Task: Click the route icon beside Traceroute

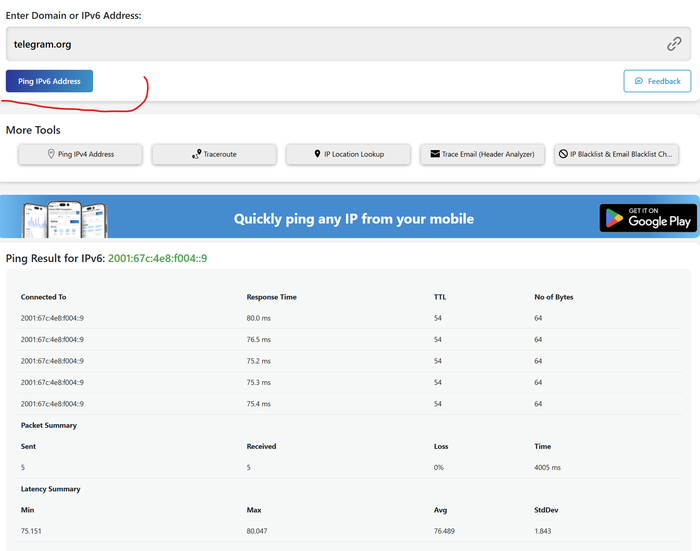Action: [196, 154]
